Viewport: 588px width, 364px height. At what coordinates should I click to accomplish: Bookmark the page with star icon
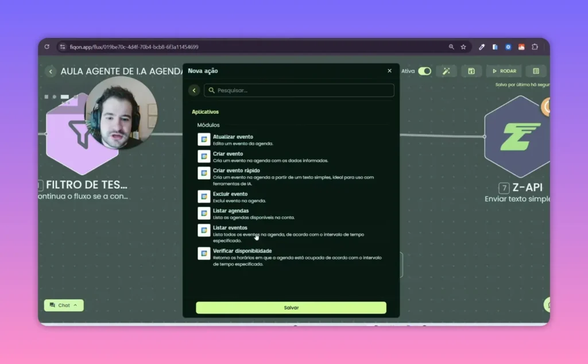(463, 47)
